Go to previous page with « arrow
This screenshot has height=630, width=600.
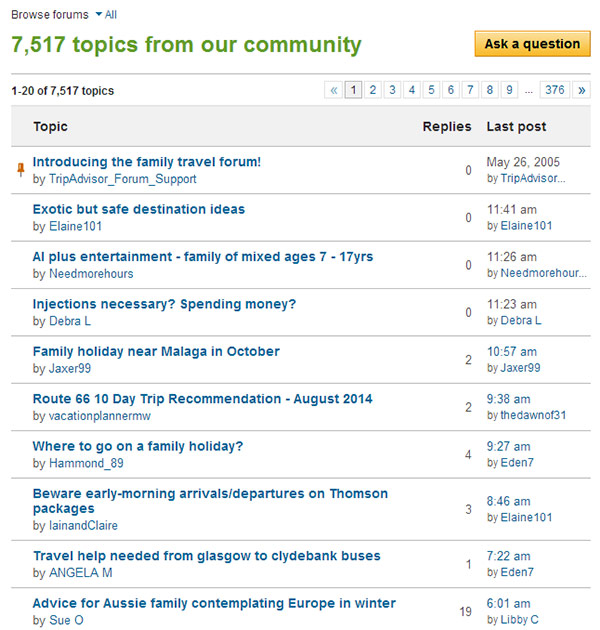click(x=334, y=90)
